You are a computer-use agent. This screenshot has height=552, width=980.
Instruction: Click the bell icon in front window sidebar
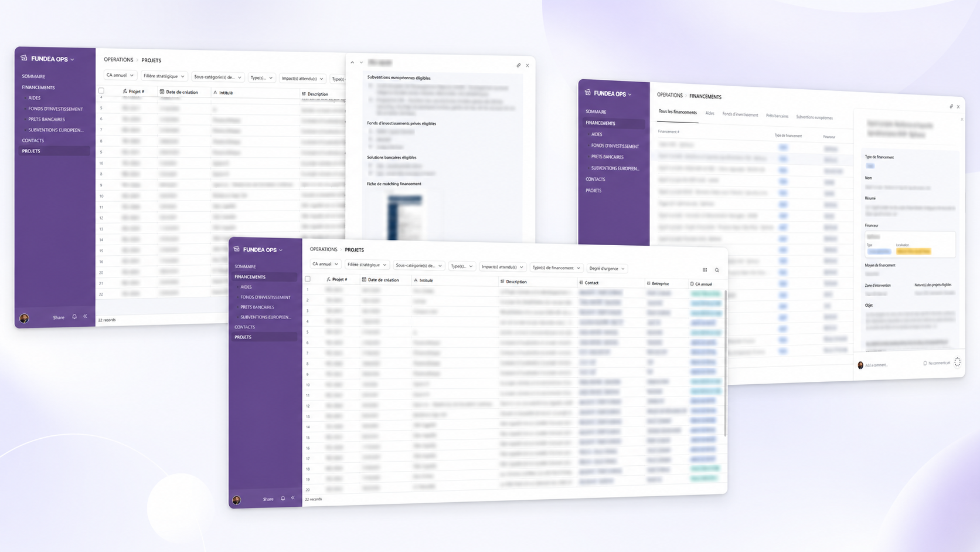pos(283,499)
